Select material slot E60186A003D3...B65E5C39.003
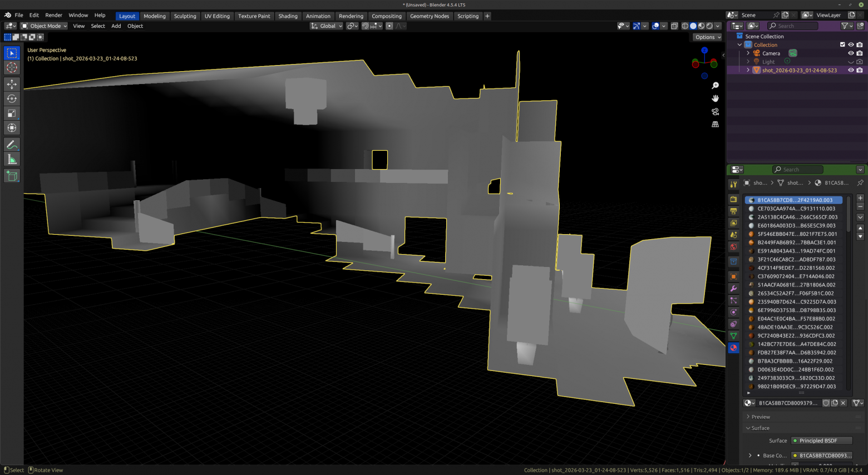This screenshot has height=475, width=868. pos(796,226)
